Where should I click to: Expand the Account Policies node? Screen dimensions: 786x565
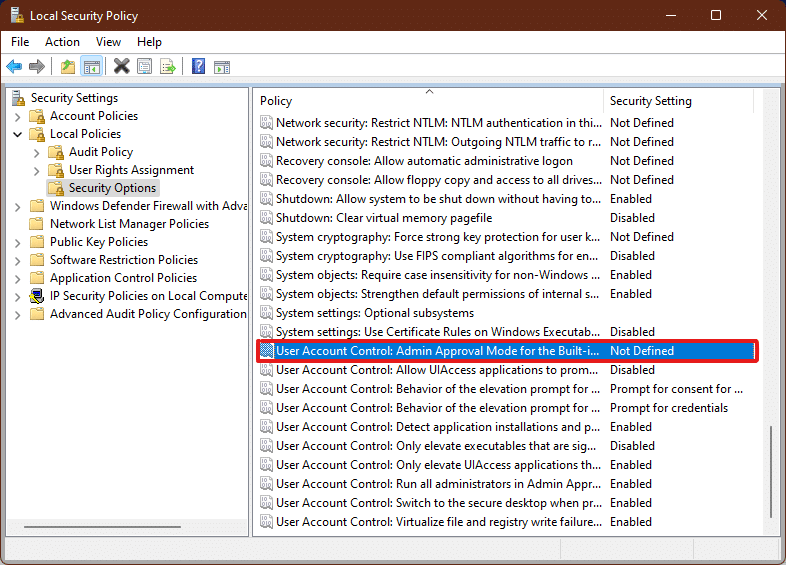tap(18, 117)
